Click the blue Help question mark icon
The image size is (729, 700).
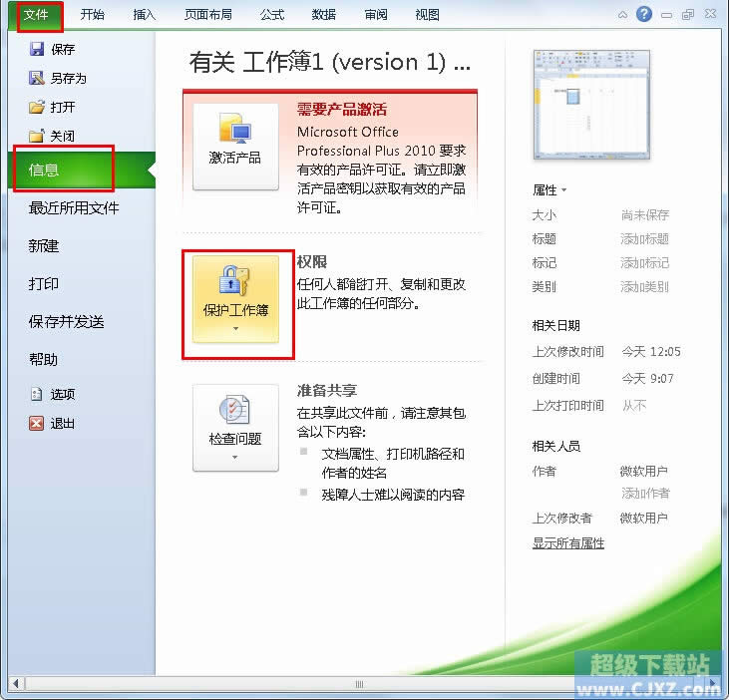[x=644, y=14]
